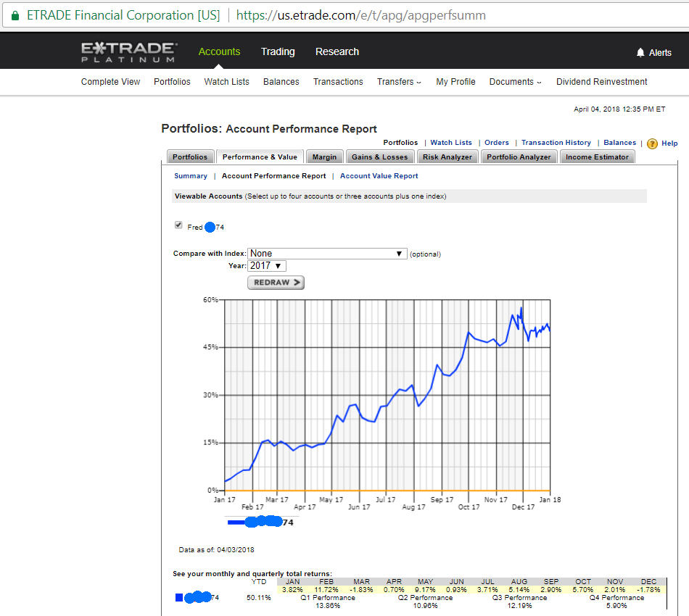This screenshot has width=689, height=616.
Task: Click the REDRAW button
Action: tap(276, 283)
